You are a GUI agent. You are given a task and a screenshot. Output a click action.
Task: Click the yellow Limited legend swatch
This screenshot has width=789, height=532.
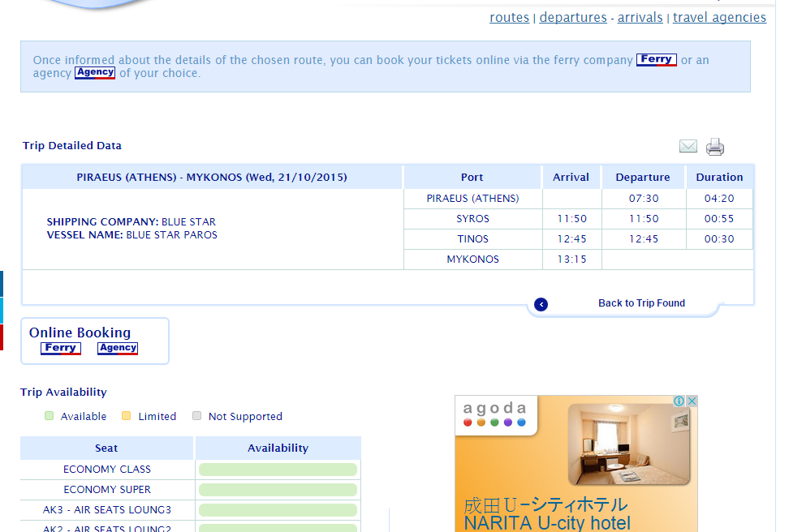127,416
